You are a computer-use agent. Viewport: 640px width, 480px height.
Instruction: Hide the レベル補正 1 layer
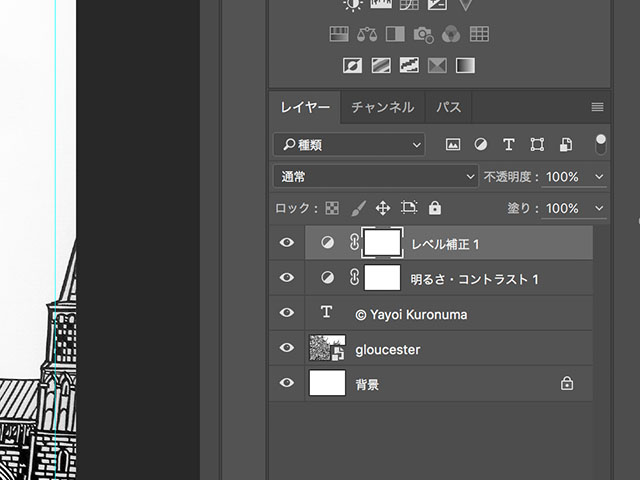point(287,242)
